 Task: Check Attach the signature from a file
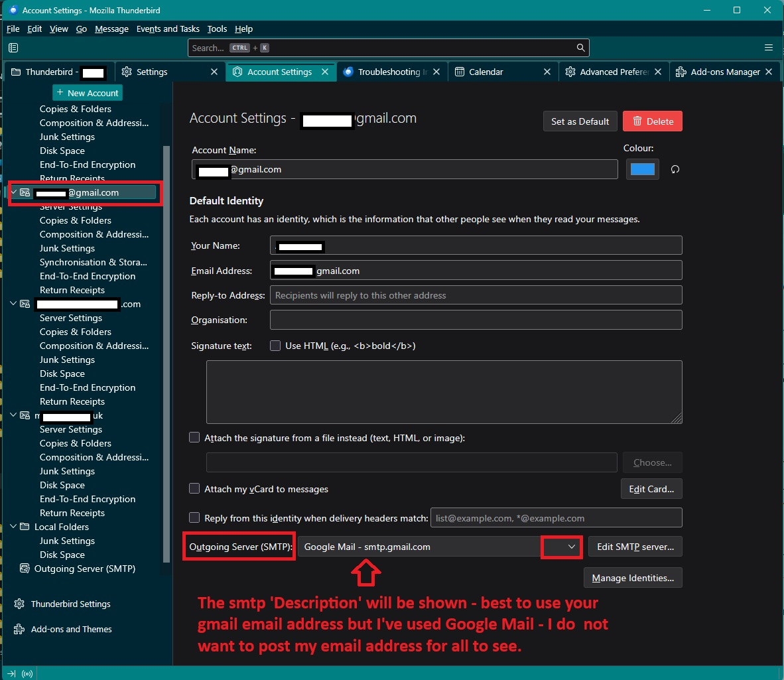click(194, 437)
